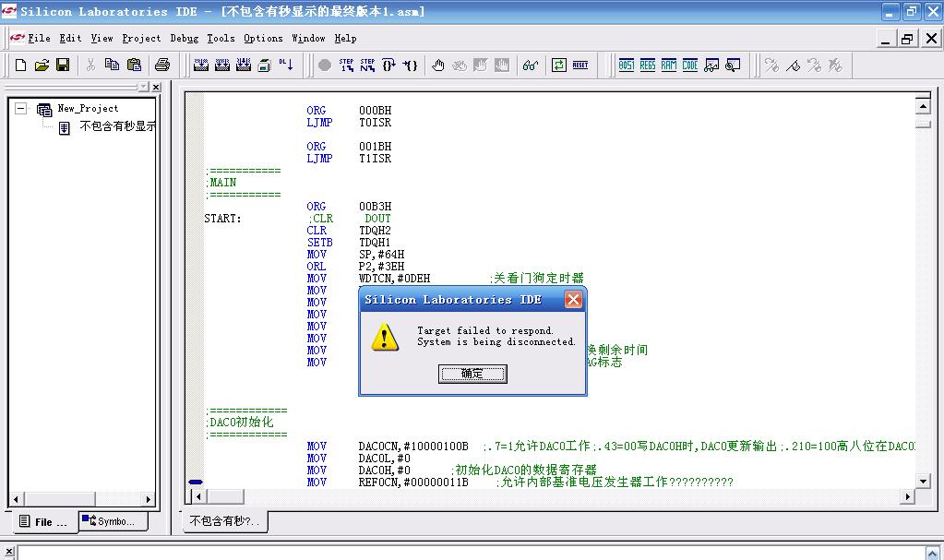Cut selection using the scissors icon
This screenshot has height=560, width=944.
click(90, 65)
